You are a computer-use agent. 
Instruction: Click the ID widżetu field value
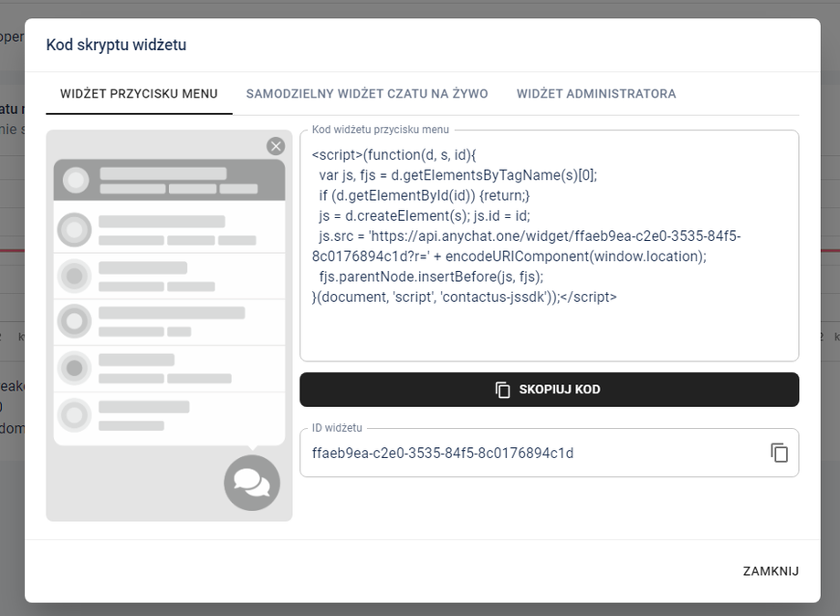point(443,454)
